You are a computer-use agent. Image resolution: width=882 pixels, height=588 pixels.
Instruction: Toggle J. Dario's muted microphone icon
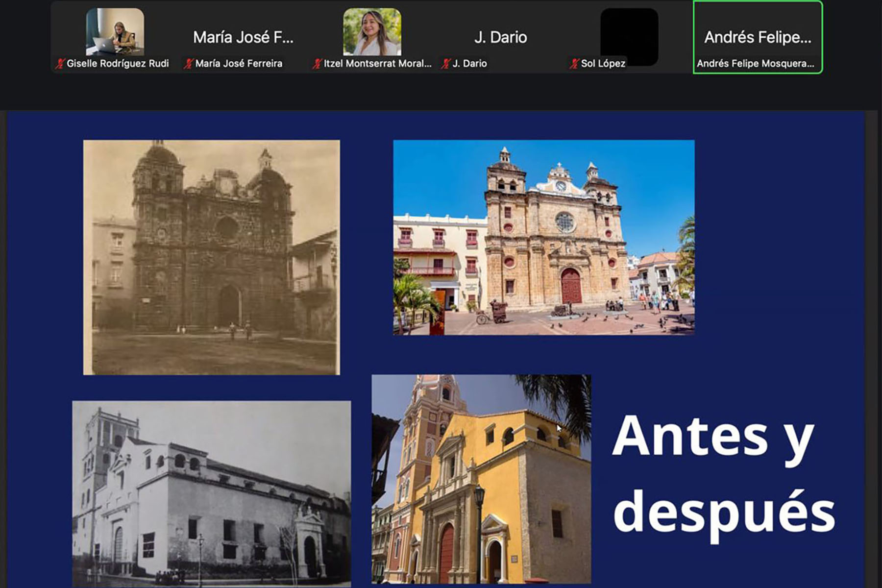coord(445,63)
